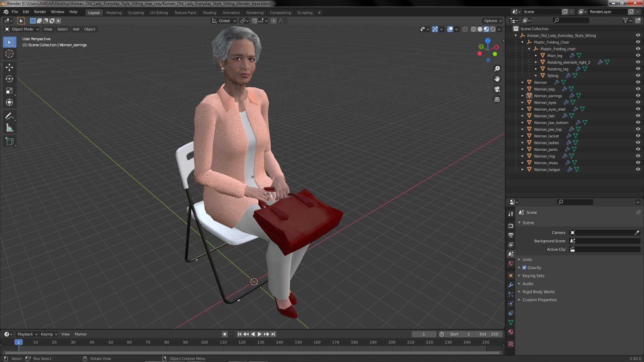Play the animation forward
The width and height of the screenshot is (644, 362).
click(x=259, y=335)
